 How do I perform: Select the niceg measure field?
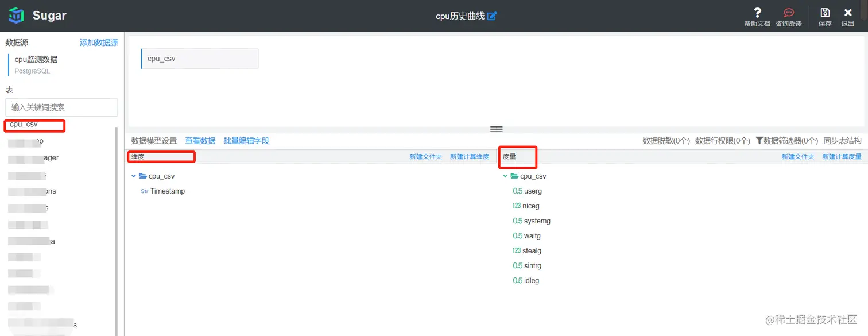pos(531,206)
